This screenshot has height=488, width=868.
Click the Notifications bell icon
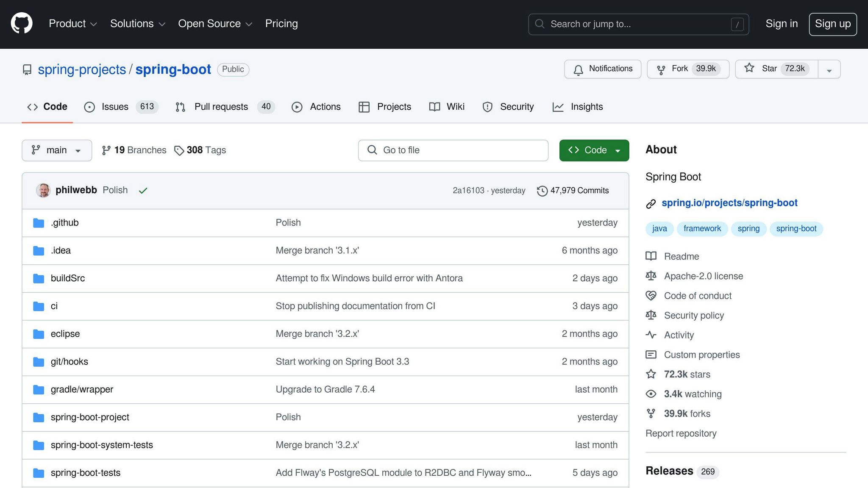pos(578,69)
